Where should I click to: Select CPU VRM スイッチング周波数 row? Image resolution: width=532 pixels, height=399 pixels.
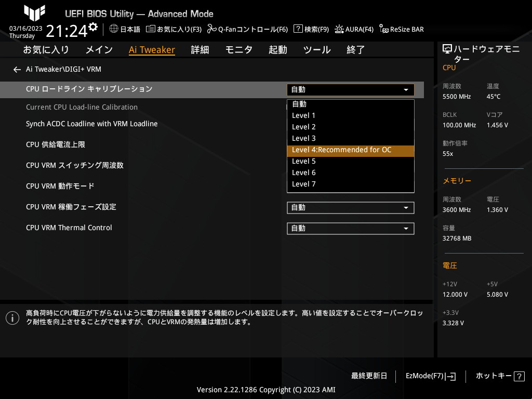click(x=75, y=165)
